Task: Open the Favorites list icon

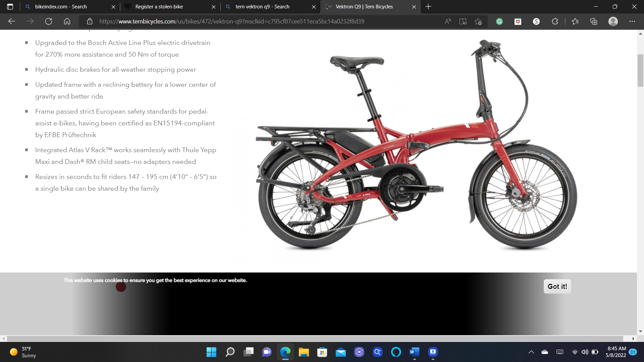Action: tap(575, 21)
